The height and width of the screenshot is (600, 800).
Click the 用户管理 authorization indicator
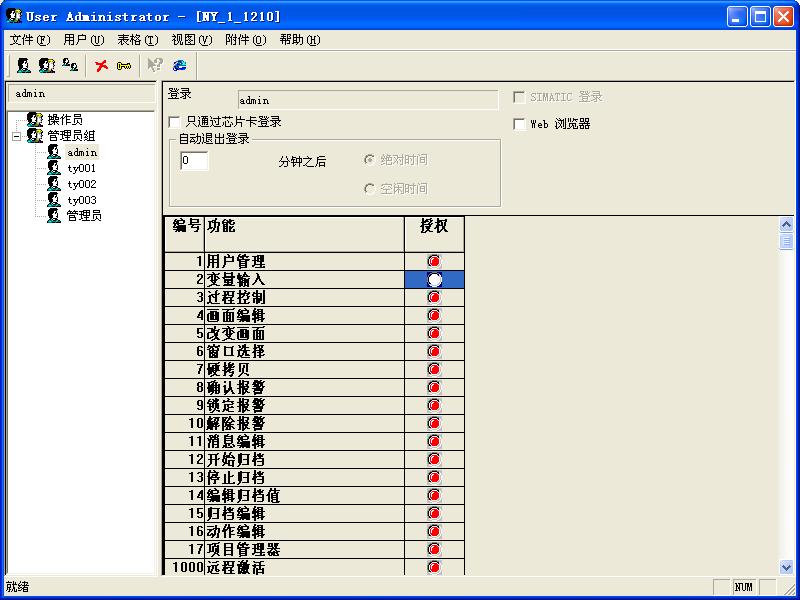click(x=433, y=263)
